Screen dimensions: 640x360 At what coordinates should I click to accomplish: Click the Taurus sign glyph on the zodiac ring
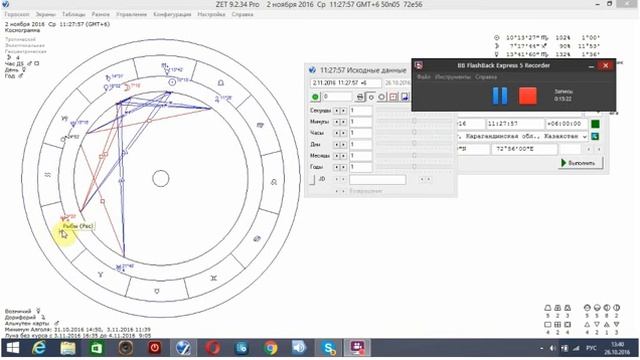pos(157,291)
